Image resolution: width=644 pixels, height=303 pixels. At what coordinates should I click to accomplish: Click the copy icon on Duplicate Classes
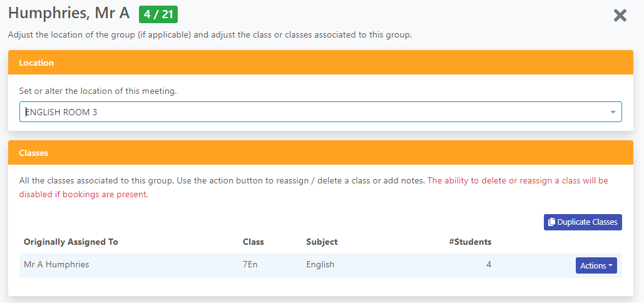[552, 222]
